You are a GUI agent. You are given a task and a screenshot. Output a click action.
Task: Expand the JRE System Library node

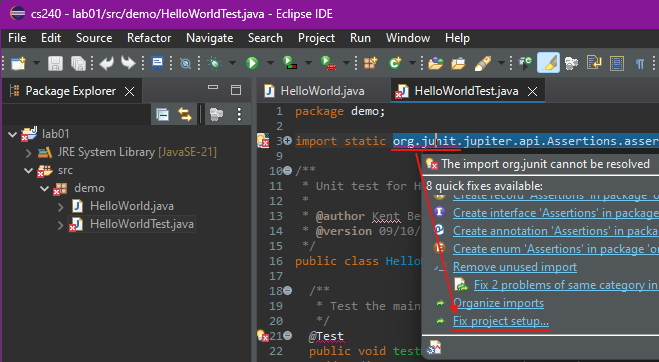(28, 153)
